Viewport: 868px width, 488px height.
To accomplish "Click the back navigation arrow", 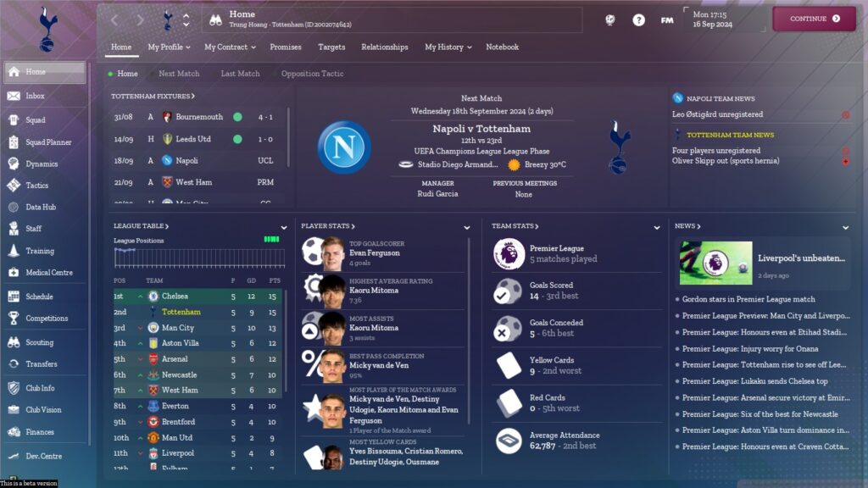I will pos(114,20).
